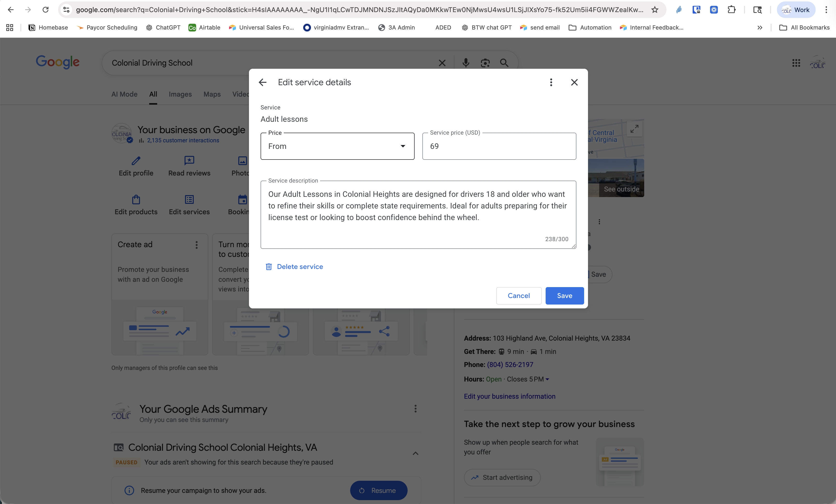Start voice search with the microphone icon
This screenshot has height=504, width=836.
tap(466, 63)
